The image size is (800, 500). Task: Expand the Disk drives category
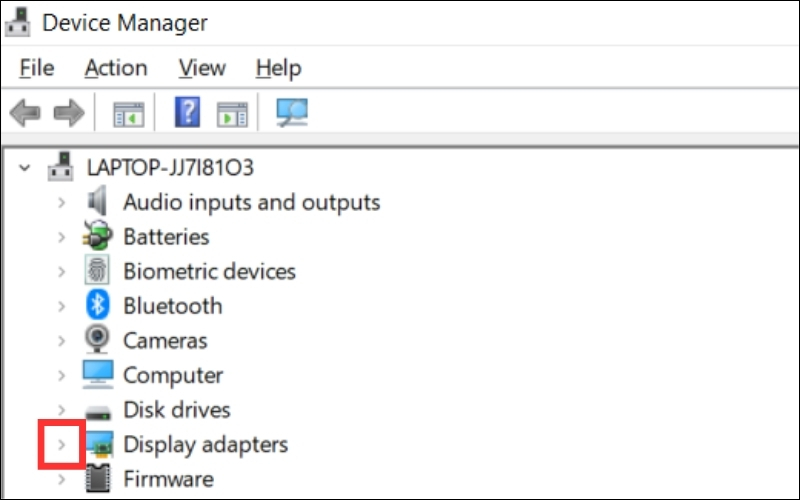click(x=61, y=410)
